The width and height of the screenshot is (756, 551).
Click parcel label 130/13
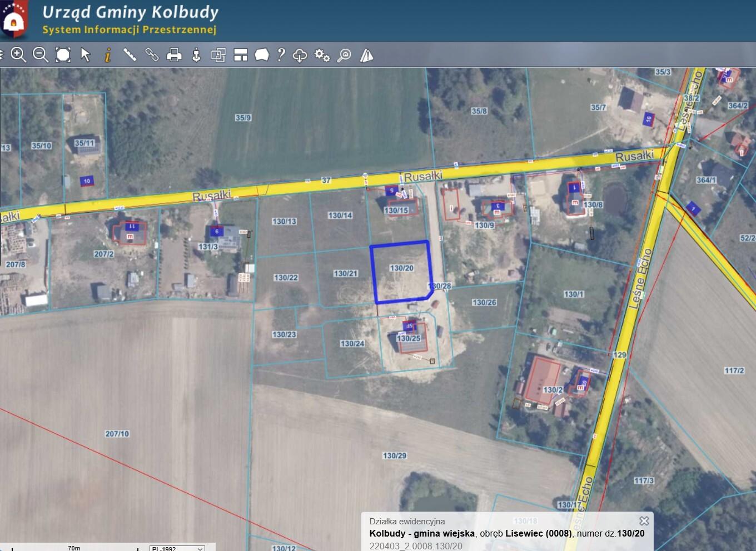[284, 221]
